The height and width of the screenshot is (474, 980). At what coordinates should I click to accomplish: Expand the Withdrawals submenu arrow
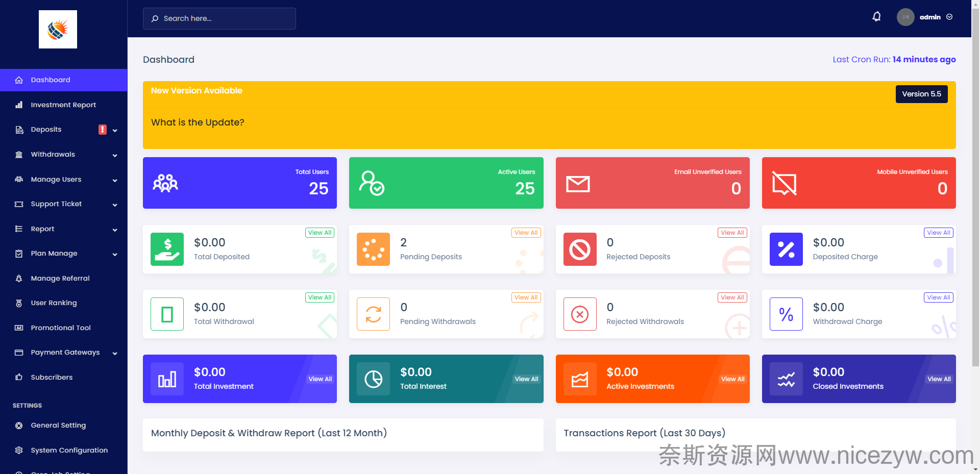point(115,155)
